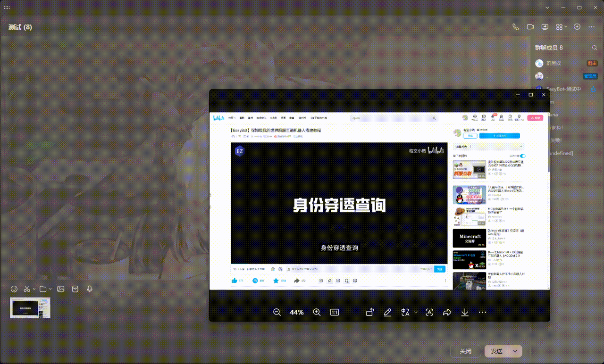
Task: Download the image from the viewer toolbar
Action: (465, 312)
